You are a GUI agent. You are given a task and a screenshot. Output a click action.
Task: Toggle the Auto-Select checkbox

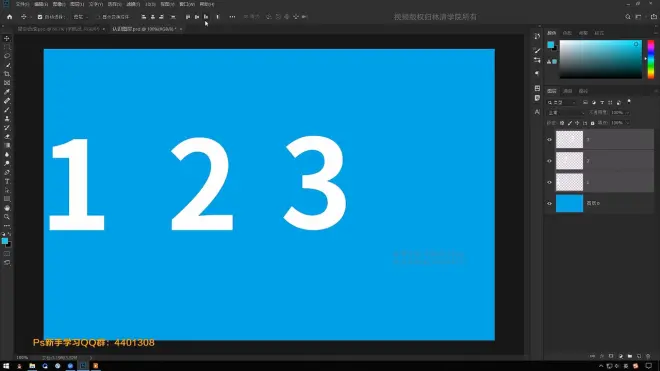[40, 17]
